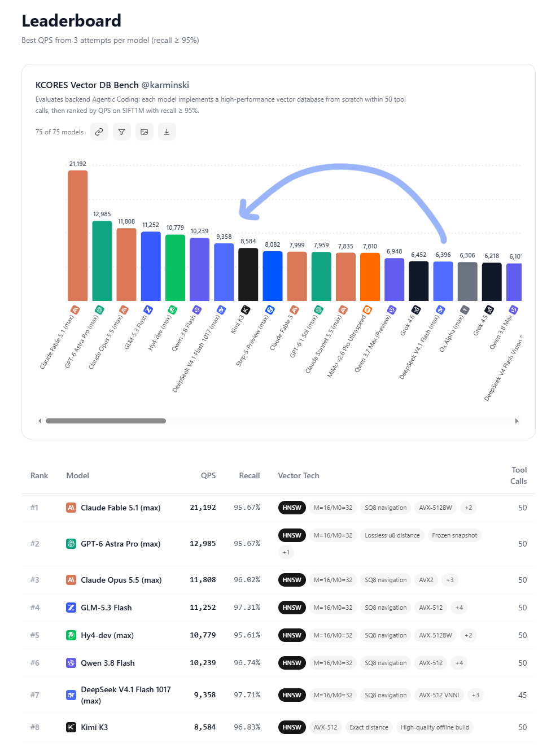Click the icon beside Hy4-dev (max) in table
The image size is (560, 747).
(71, 635)
